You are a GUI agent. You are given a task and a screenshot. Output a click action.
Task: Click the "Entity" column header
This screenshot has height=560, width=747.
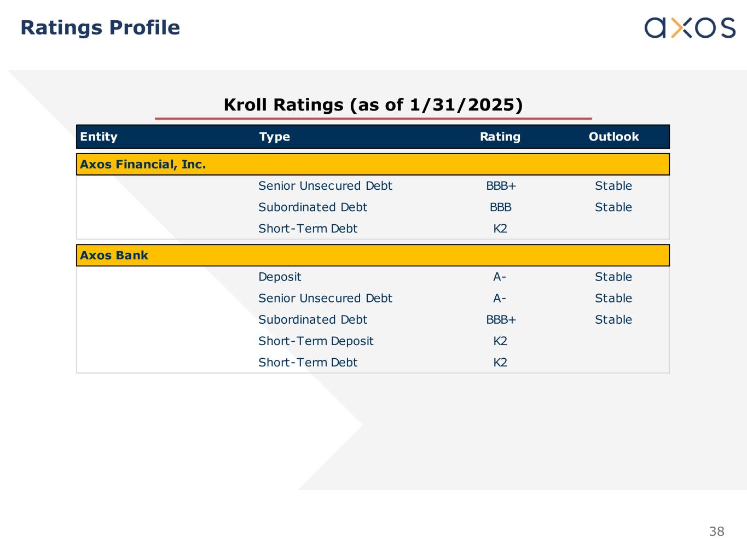99,137
